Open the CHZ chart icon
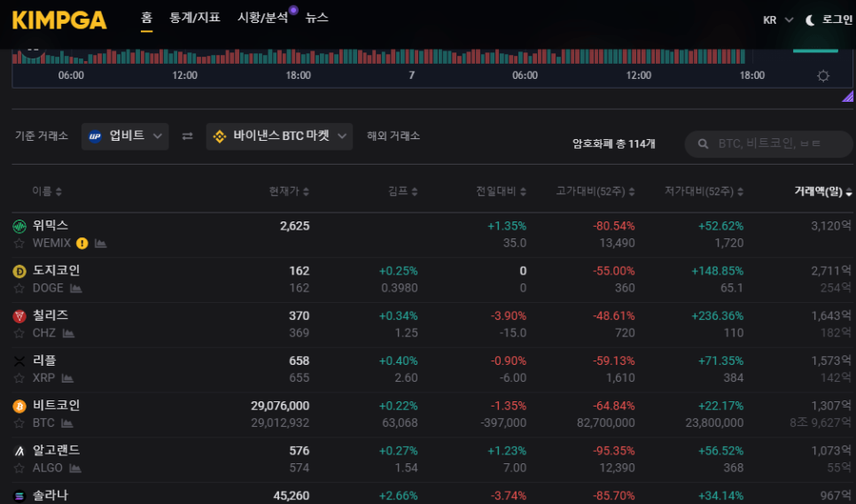The image size is (856, 504). (68, 333)
